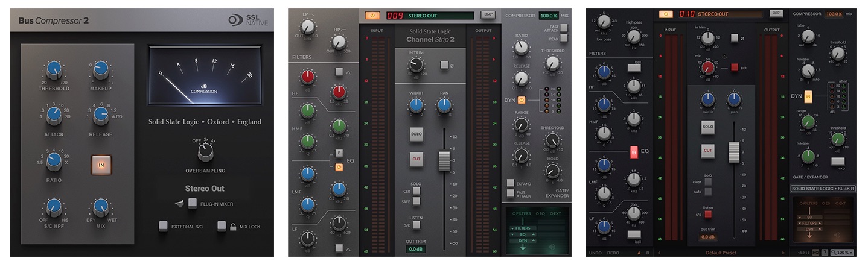This screenshot has width=868, height=264.
Task: Click the Ratio knob in Bus Compressor 2
Action: 54,162
